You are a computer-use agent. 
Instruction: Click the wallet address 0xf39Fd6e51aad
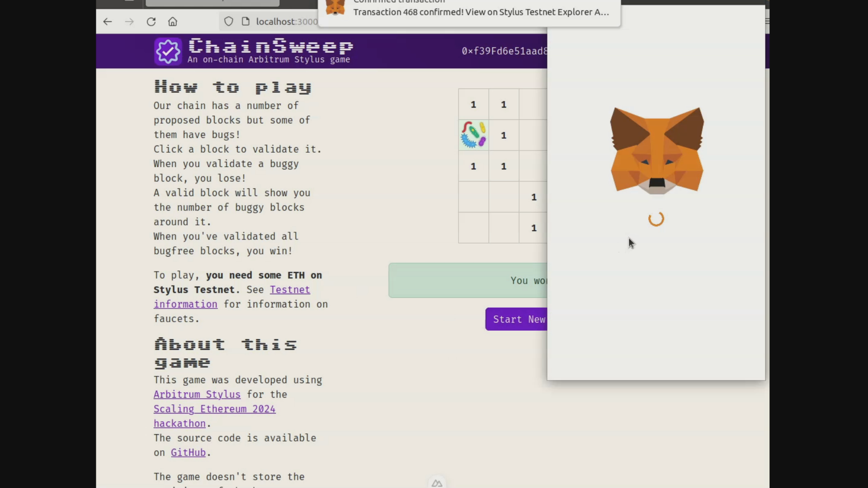[x=505, y=51]
